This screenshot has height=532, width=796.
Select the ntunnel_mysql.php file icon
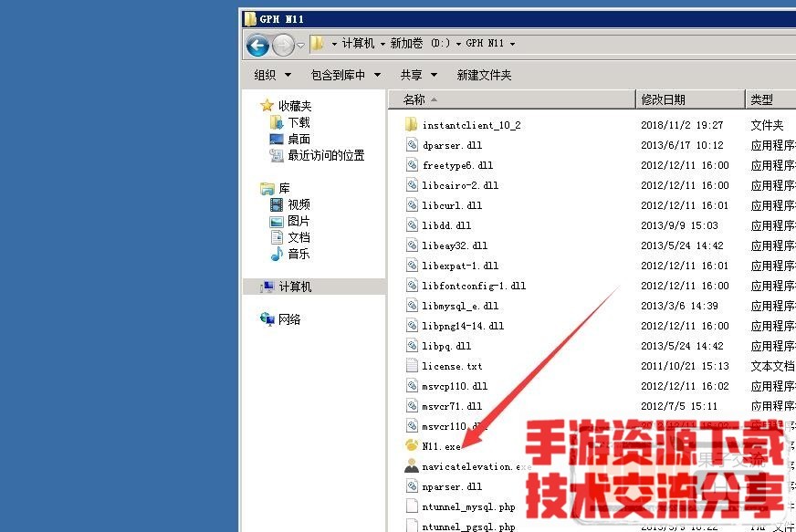coord(412,506)
